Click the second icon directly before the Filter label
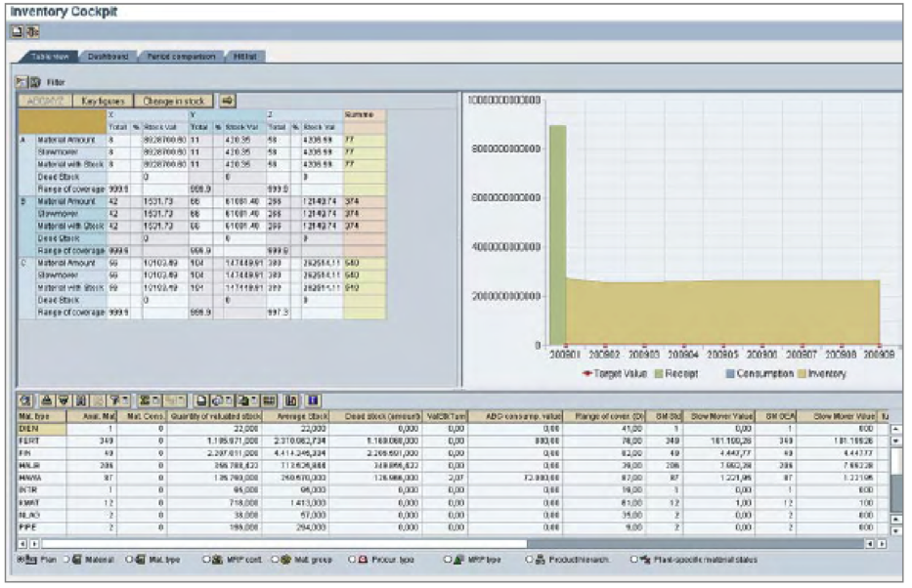Viewport: 912px width, 588px height. [x=35, y=82]
